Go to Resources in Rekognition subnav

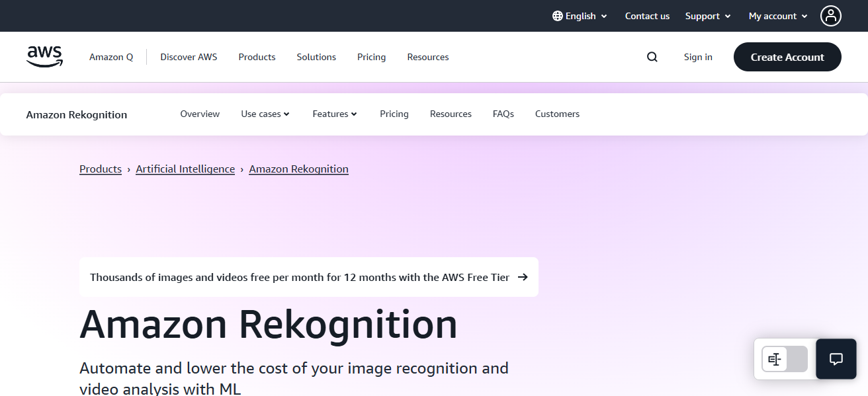451,114
